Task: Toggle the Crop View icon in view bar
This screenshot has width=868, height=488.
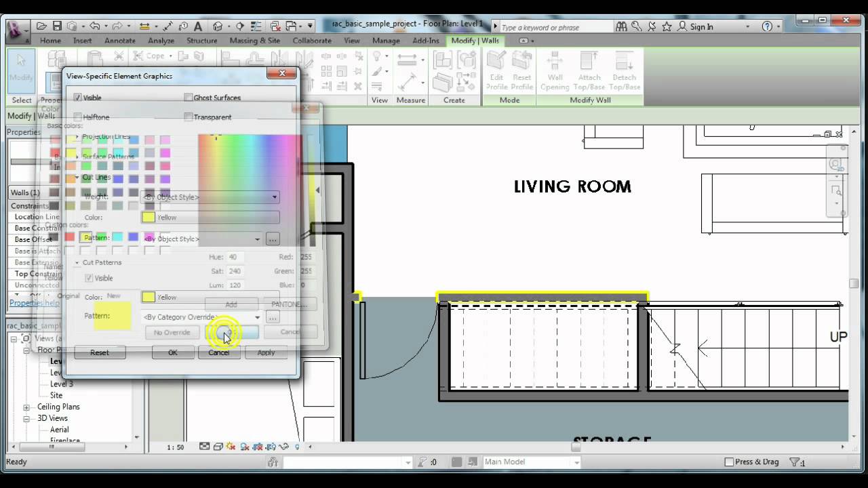Action: (x=258, y=447)
